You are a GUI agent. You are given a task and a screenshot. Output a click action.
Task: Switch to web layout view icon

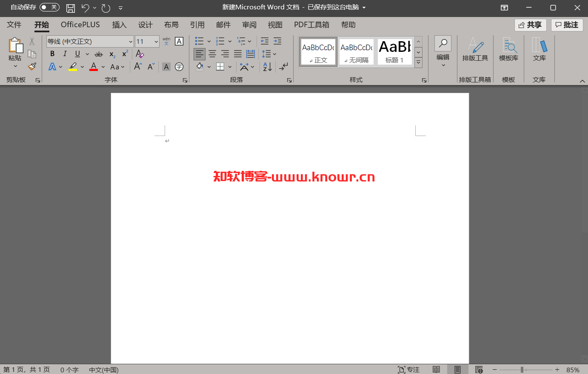click(x=479, y=370)
